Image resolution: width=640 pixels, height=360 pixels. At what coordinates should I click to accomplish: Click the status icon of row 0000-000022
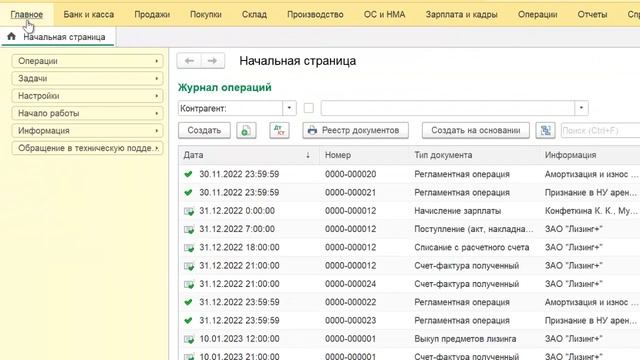pos(188,302)
